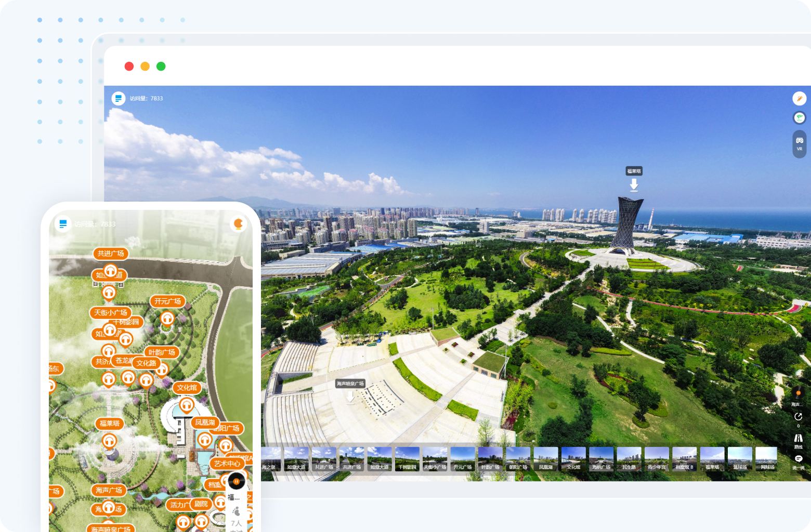Switch to the 篮球场 scene thumbnail
This screenshot has height=532, width=811.
pyautogui.click(x=740, y=459)
